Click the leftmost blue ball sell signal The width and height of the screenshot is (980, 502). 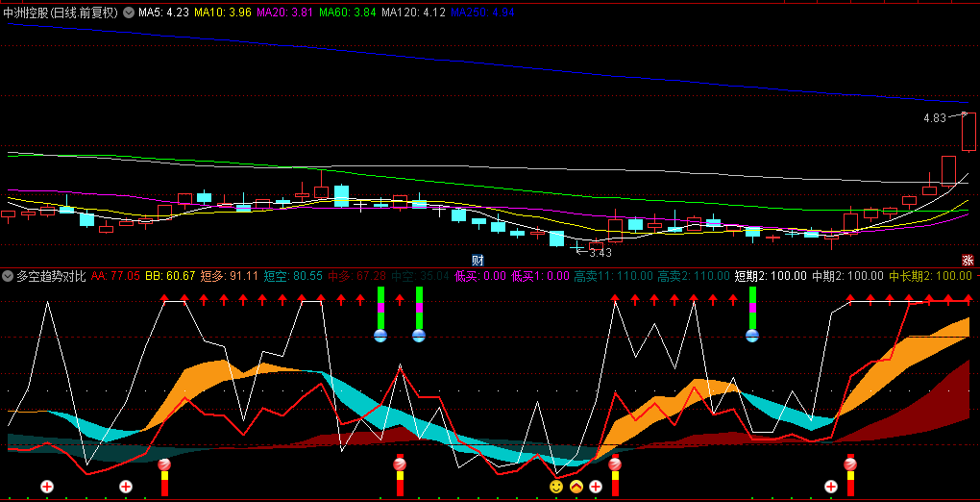(x=380, y=337)
